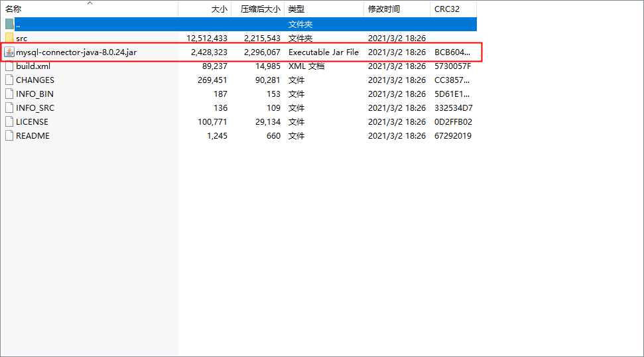Sort by the 修改时间 column header
The image size is (644, 357).
tap(397, 9)
